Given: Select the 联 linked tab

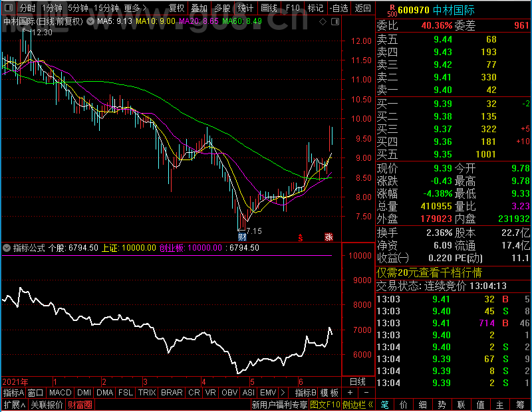Looking at the screenshot, I should [461, 405].
